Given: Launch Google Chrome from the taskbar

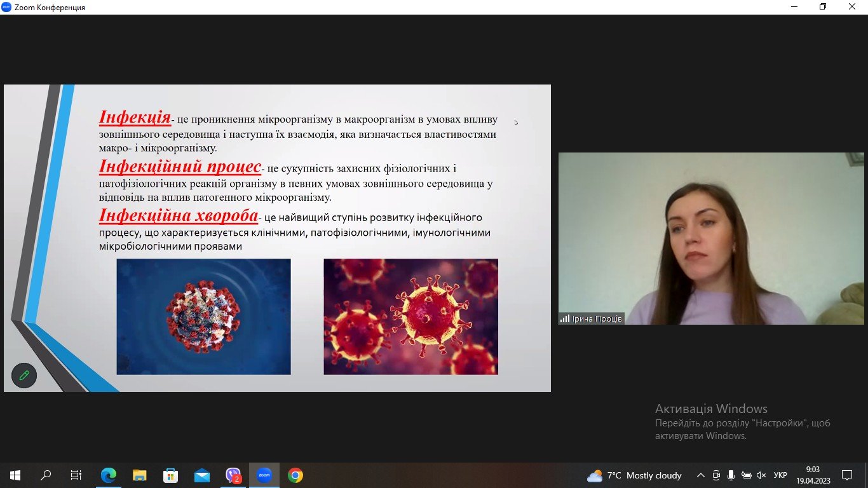Looking at the screenshot, I should 295,475.
